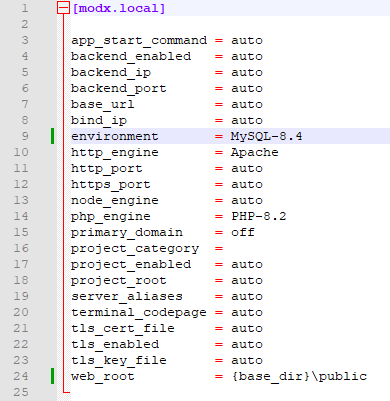Click the auto value of base_url

click(x=247, y=105)
